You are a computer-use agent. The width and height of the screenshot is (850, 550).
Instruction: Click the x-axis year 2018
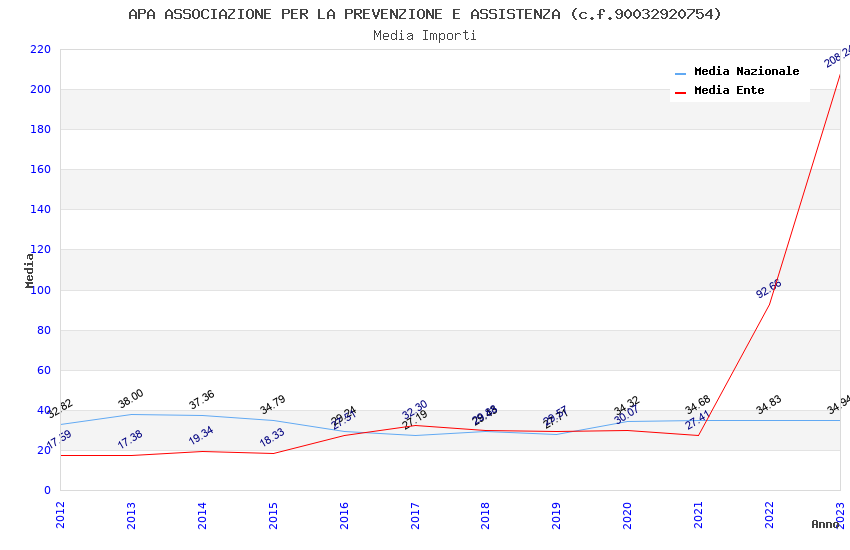click(485, 515)
